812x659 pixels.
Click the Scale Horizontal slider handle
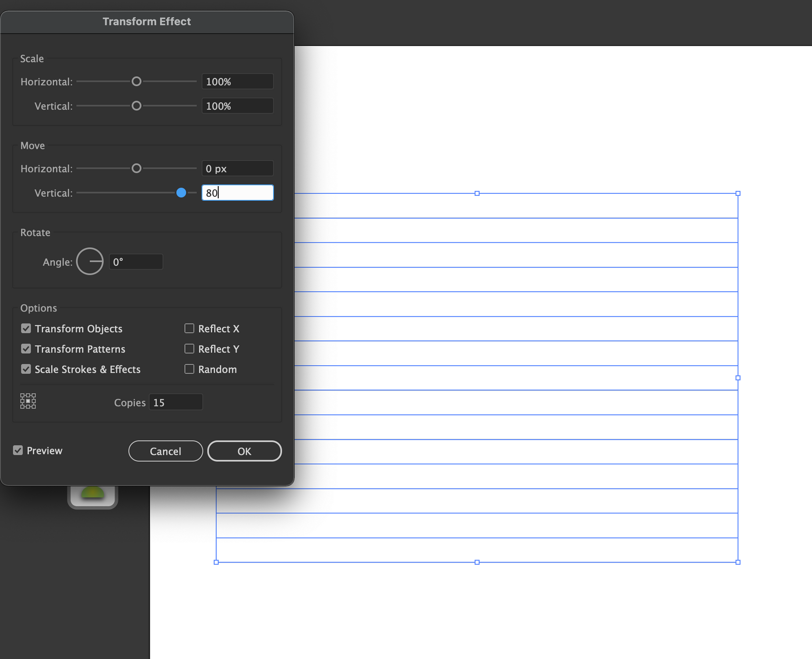(136, 81)
